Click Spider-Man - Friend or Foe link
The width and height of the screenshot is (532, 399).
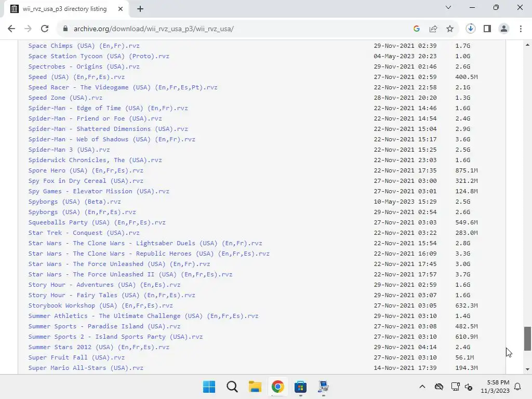click(x=95, y=118)
